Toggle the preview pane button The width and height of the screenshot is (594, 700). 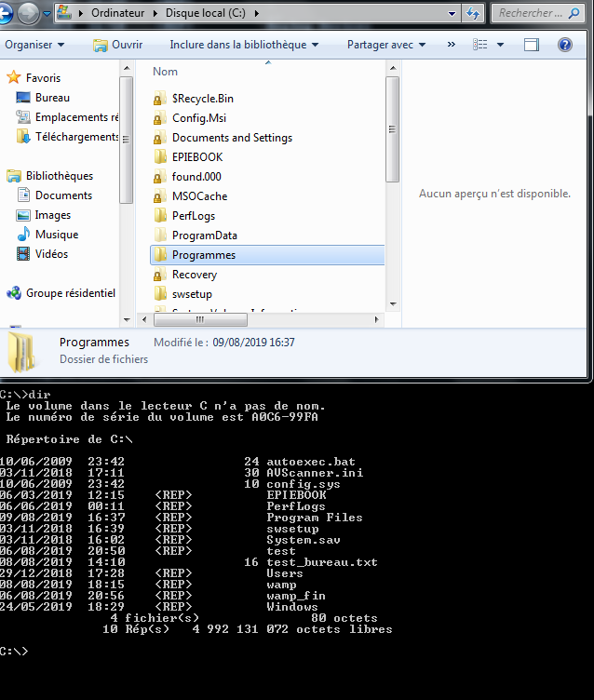[531, 45]
